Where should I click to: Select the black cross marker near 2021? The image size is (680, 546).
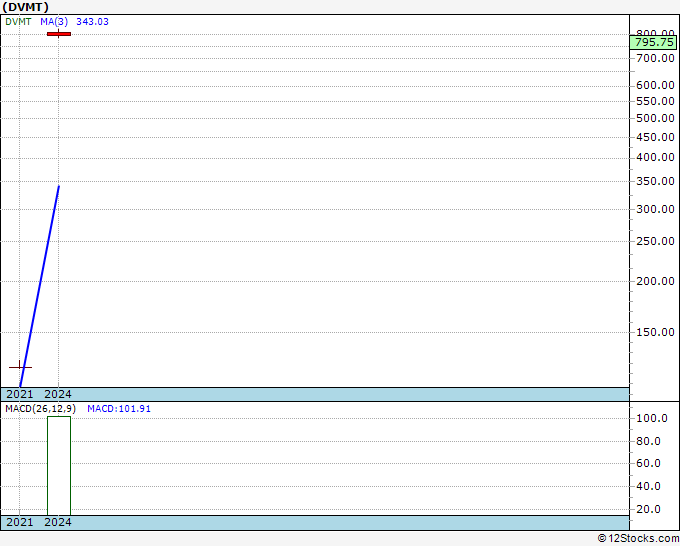20,367
